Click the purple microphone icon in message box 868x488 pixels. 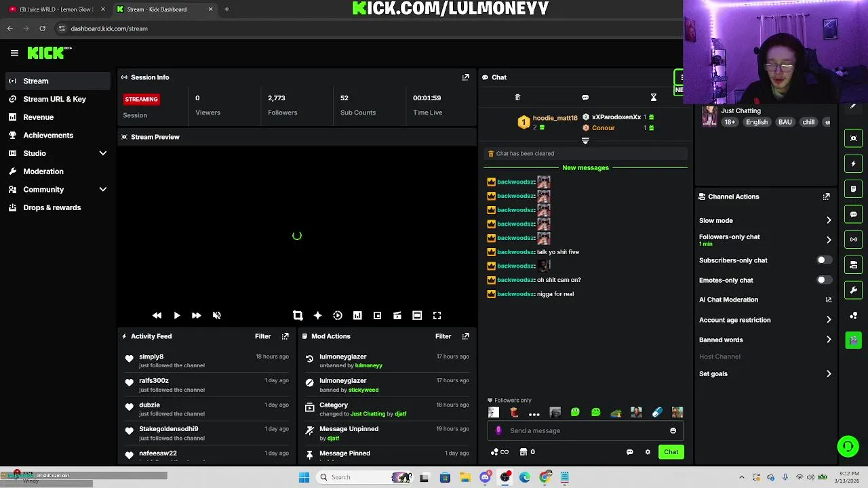(x=499, y=431)
